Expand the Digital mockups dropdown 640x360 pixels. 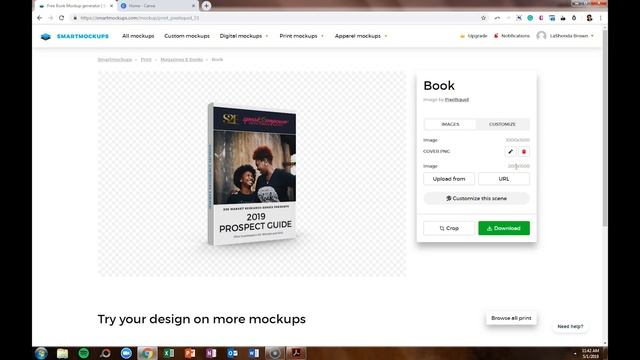[x=244, y=36]
